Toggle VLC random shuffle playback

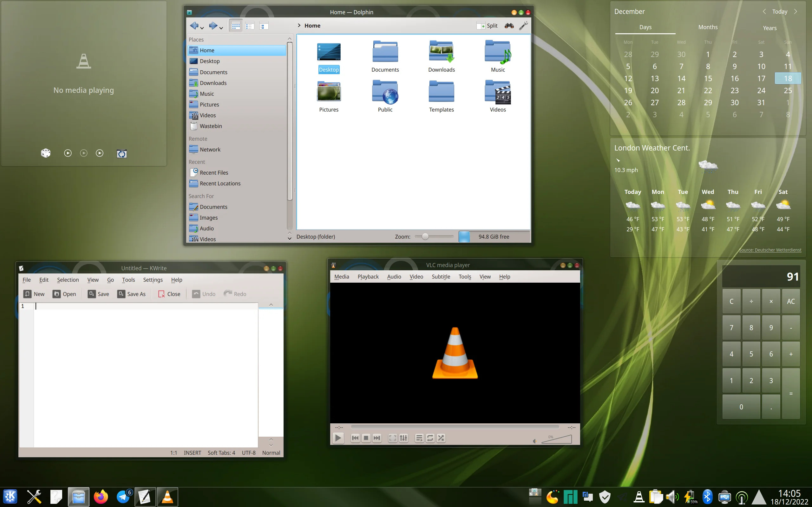click(441, 438)
